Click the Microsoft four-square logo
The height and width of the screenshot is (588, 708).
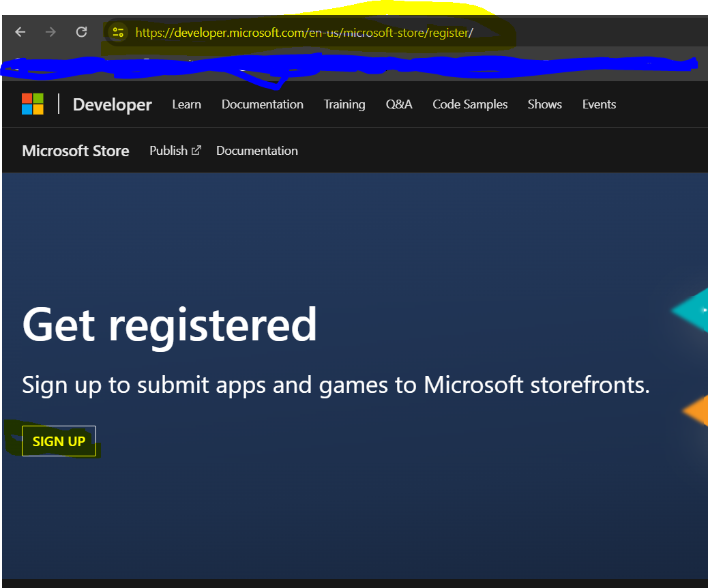tap(33, 104)
